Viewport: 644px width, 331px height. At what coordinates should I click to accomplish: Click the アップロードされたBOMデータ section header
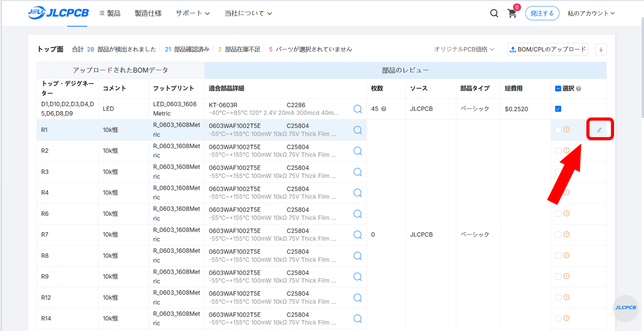tap(121, 71)
